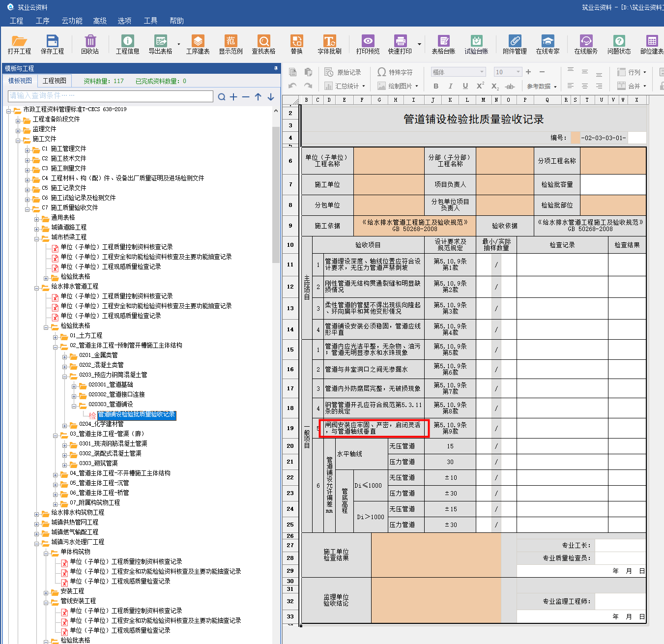
Task: Click the redo arrow icon
Action: [x=308, y=86]
